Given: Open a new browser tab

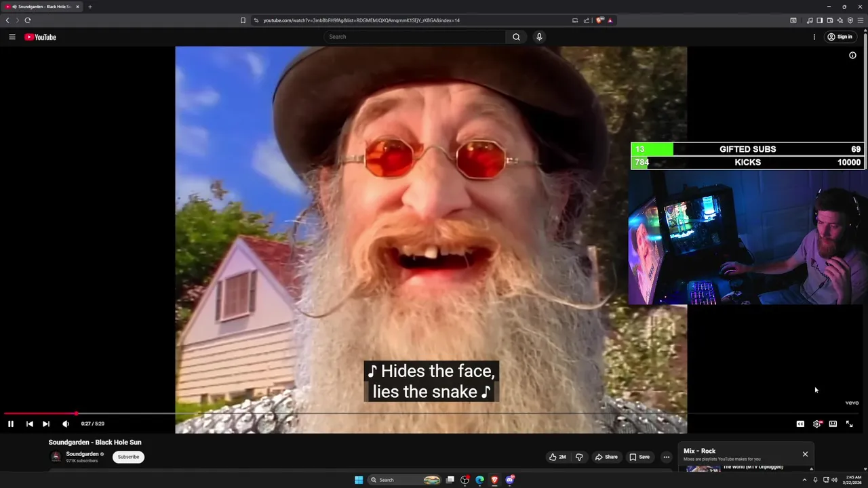Looking at the screenshot, I should click(90, 7).
